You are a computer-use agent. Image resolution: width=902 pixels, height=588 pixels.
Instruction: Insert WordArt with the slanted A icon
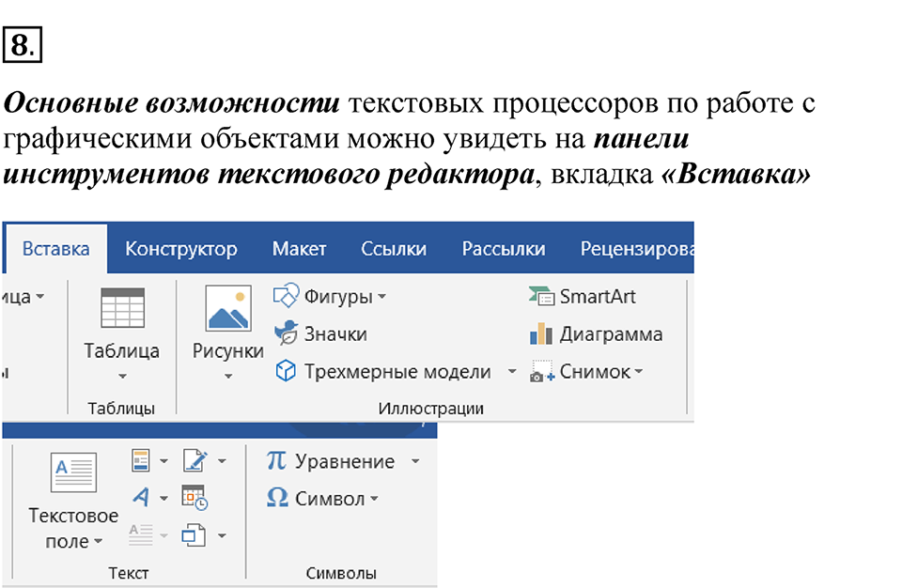tap(141, 498)
